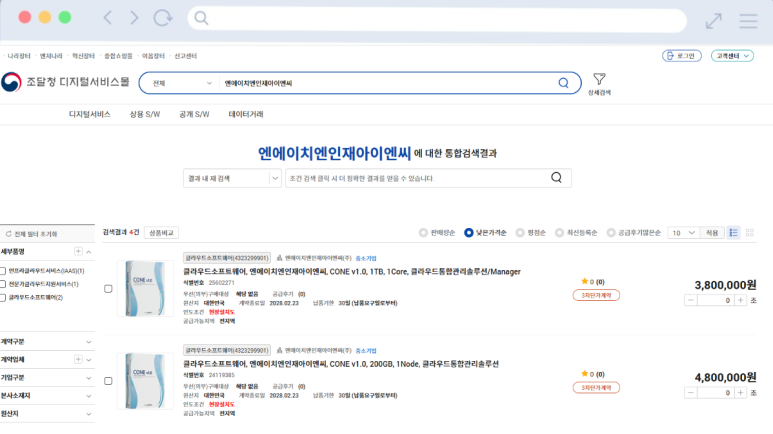Increase quantity for the 3,800,000원 product
The image size is (773, 434).
(x=740, y=300)
